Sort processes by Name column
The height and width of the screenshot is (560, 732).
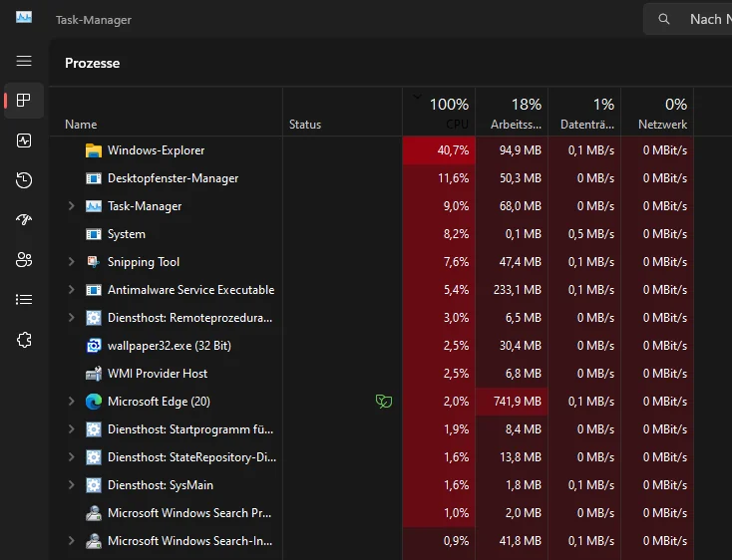click(166, 112)
